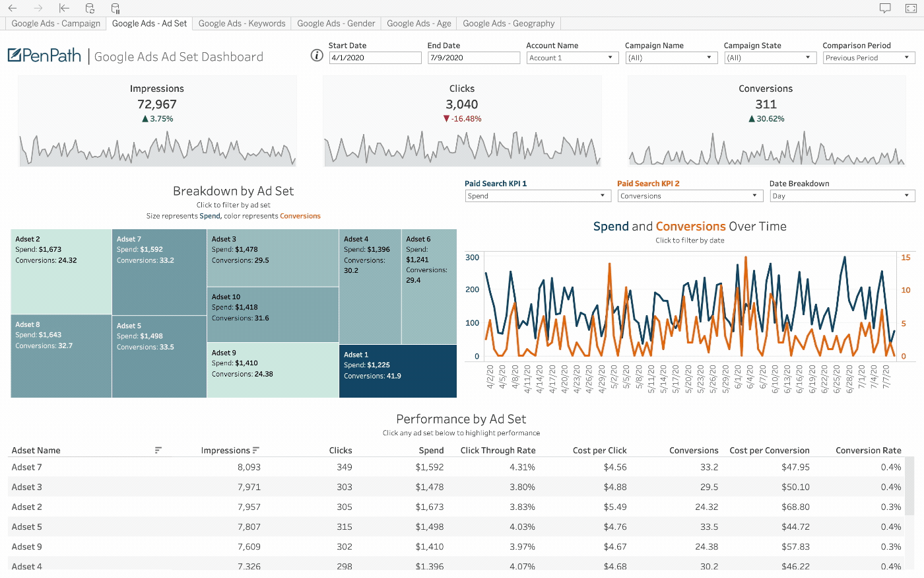Filter by the Adset 4 treemap tile

(370, 287)
